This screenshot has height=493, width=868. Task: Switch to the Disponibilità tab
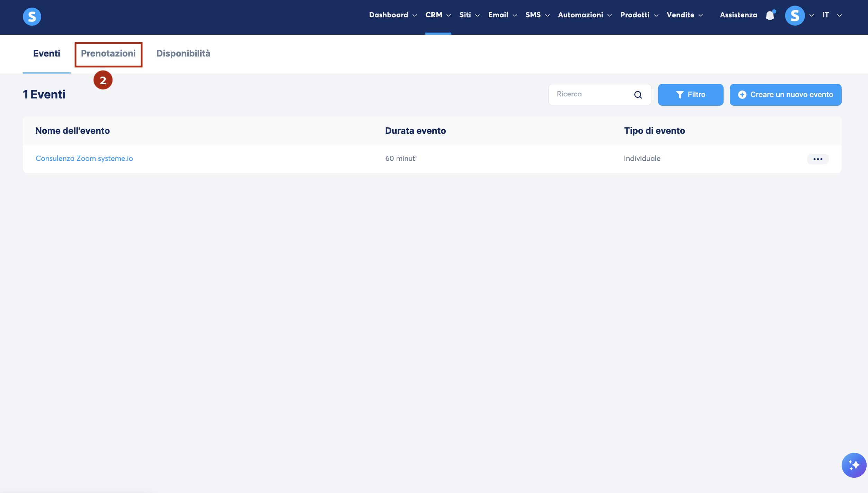point(183,53)
